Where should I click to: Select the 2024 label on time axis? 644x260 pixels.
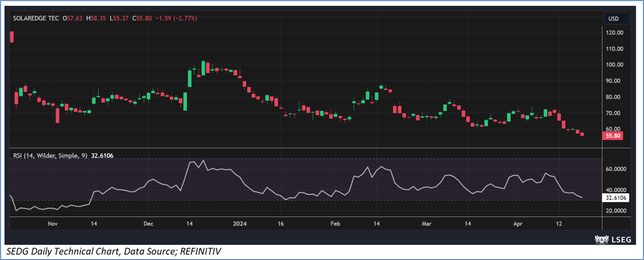(239, 224)
